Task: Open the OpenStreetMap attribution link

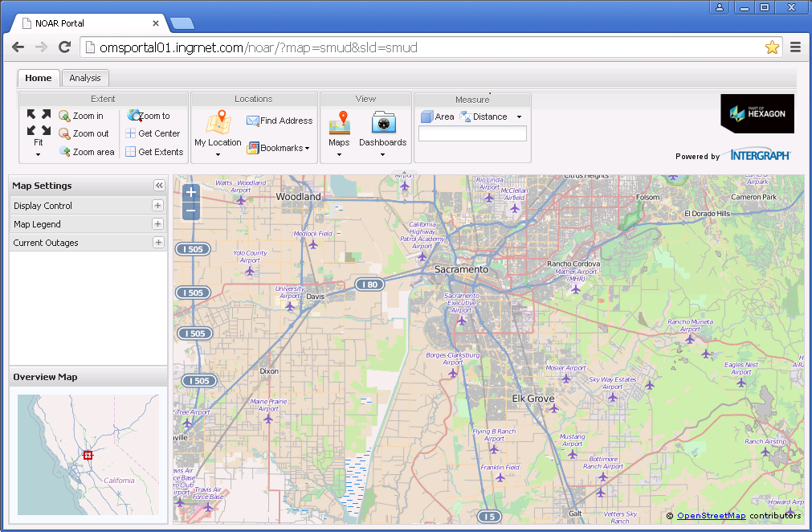Action: click(711, 516)
